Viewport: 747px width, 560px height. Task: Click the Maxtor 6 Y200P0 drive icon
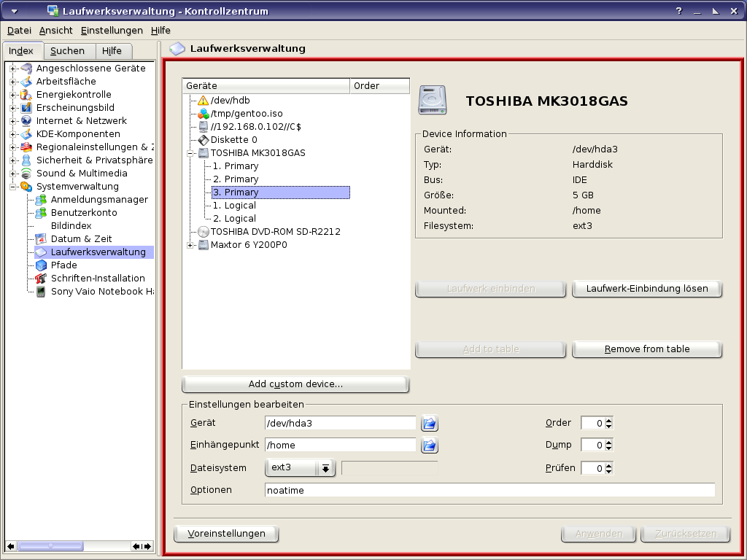pos(204,245)
